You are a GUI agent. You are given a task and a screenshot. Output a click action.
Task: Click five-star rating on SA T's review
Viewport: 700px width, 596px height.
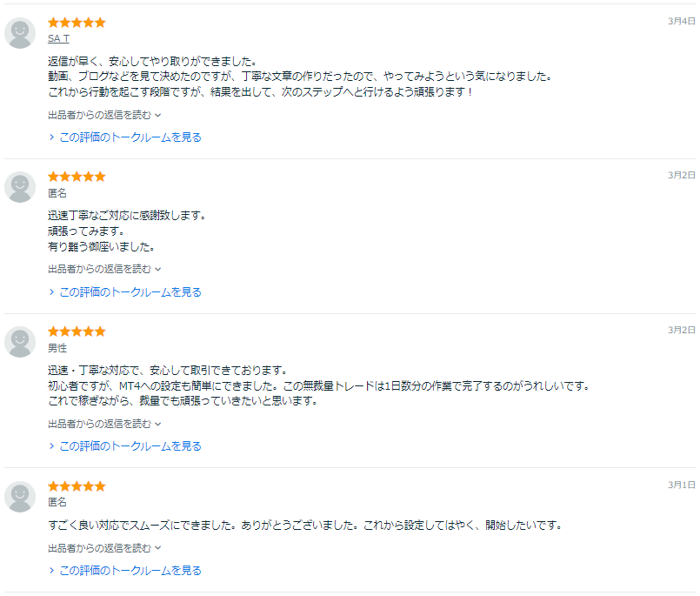(77, 23)
